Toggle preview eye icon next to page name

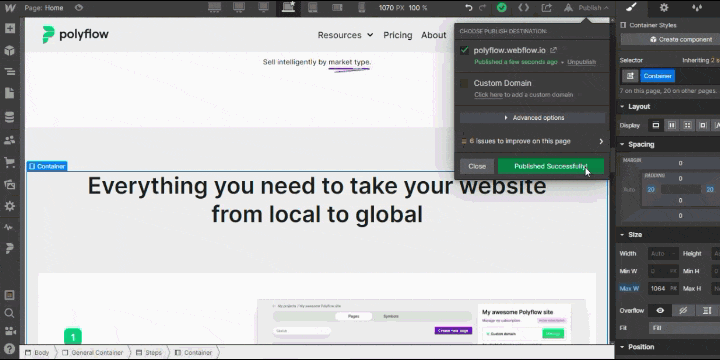click(79, 8)
